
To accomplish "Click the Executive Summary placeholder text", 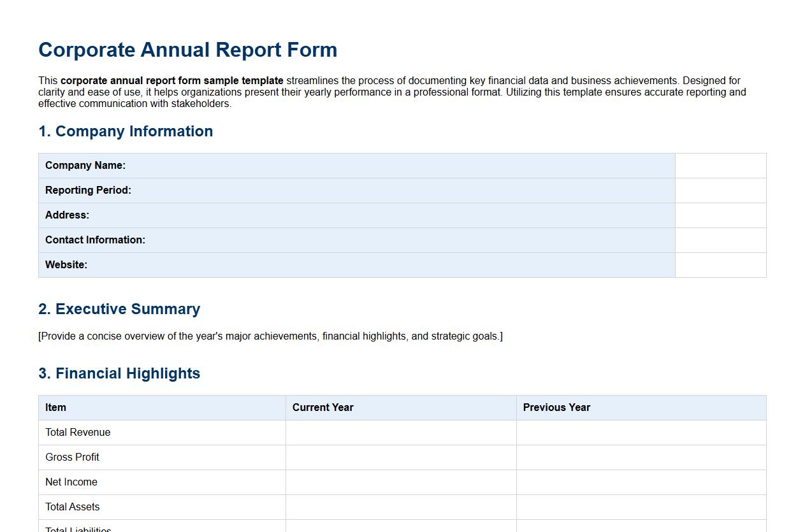I will (271, 336).
